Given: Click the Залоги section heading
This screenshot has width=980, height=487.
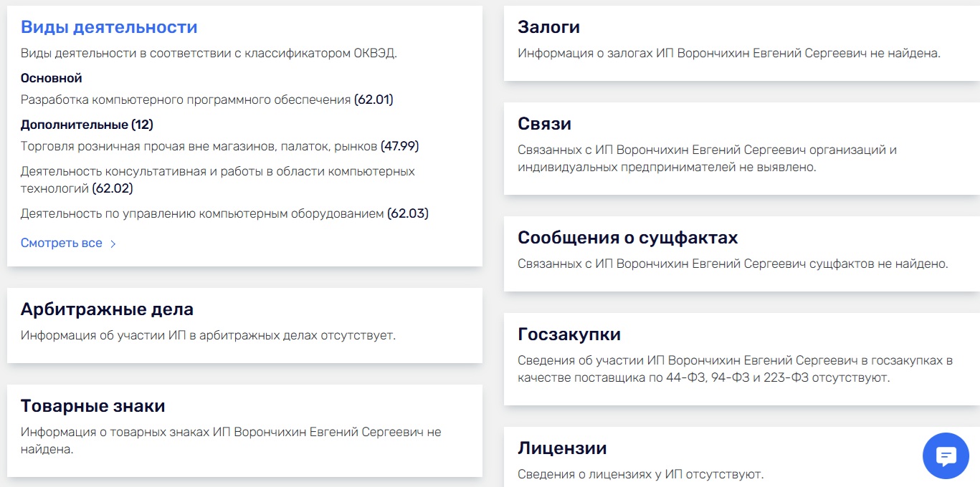Looking at the screenshot, I should [548, 27].
